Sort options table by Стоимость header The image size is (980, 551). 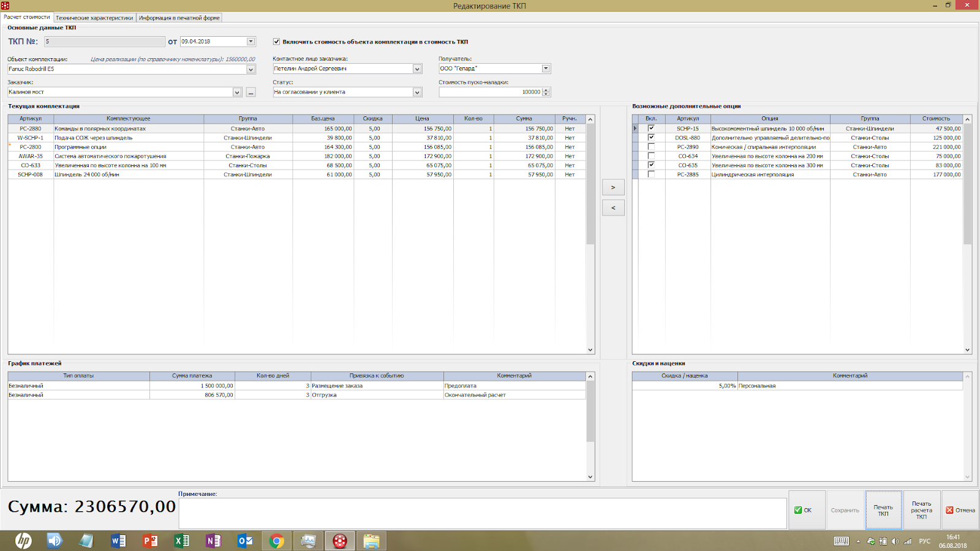(936, 119)
